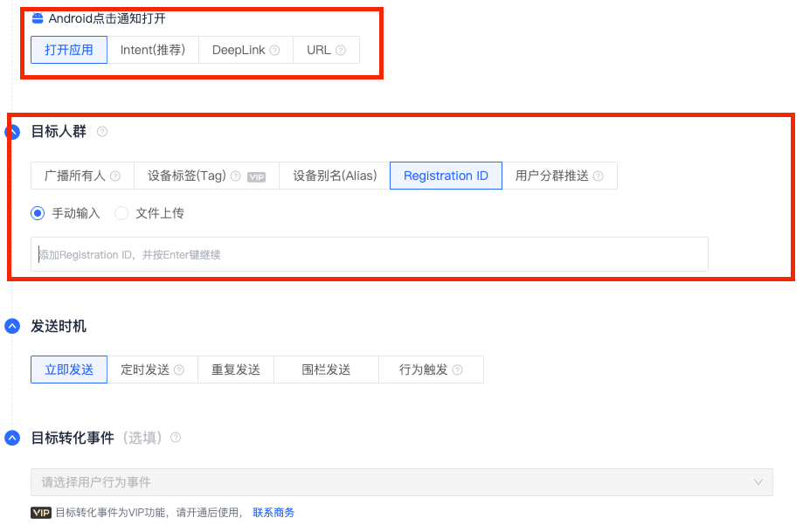
Task: Click the help icon beside DeepLink
Action: pyautogui.click(x=275, y=51)
